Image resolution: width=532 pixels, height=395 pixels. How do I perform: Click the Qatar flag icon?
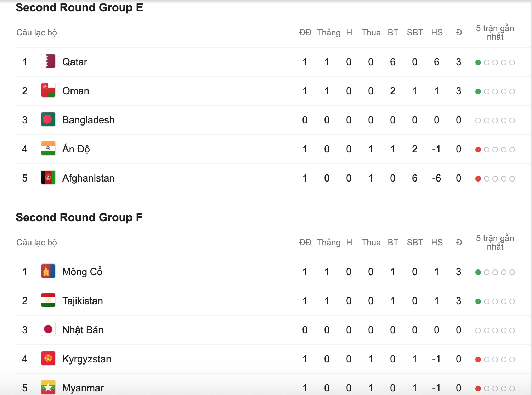pyautogui.click(x=48, y=61)
